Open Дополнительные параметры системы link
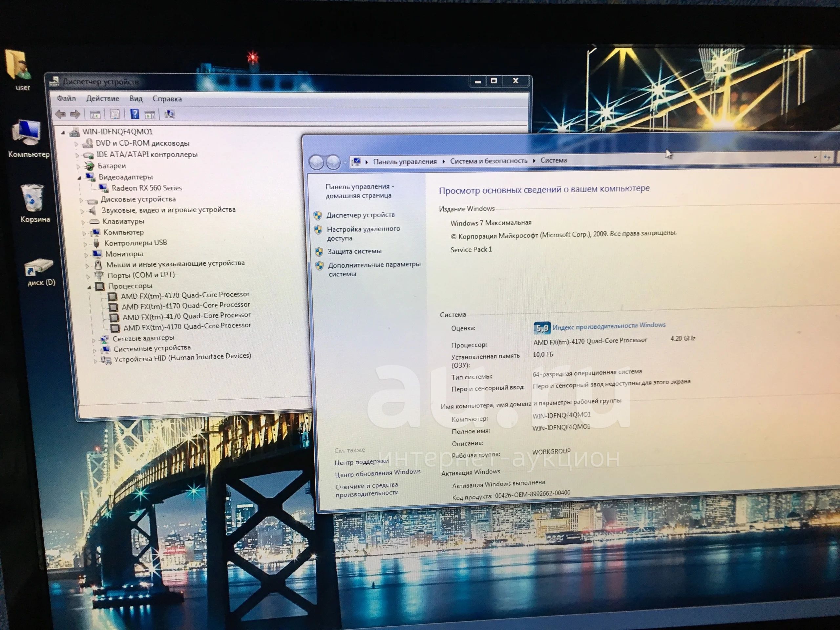The width and height of the screenshot is (840, 630). point(374,269)
